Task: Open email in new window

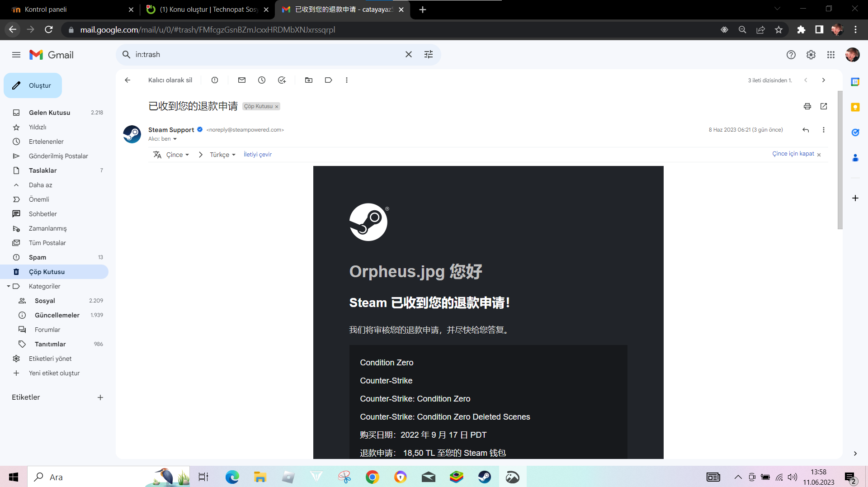Action: 824,106
